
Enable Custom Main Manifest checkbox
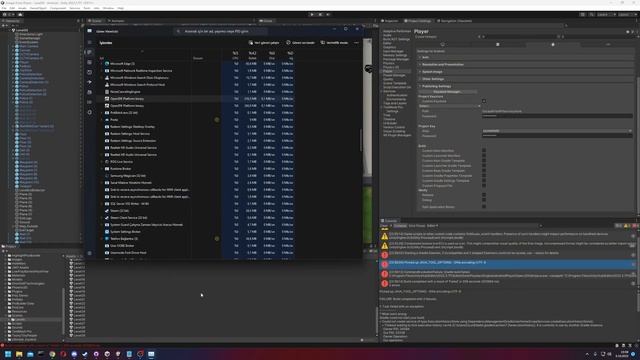[484, 151]
